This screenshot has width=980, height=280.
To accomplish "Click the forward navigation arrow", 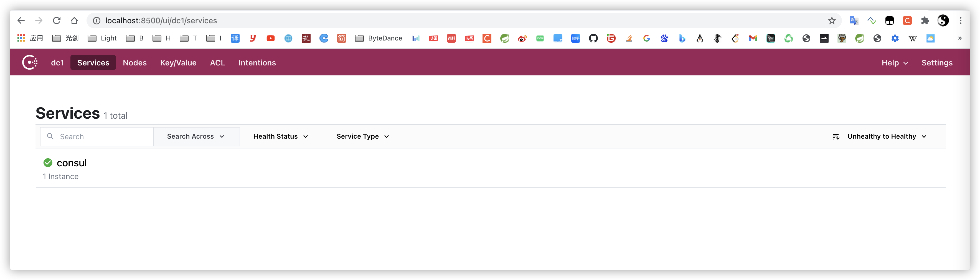I will [x=39, y=21].
